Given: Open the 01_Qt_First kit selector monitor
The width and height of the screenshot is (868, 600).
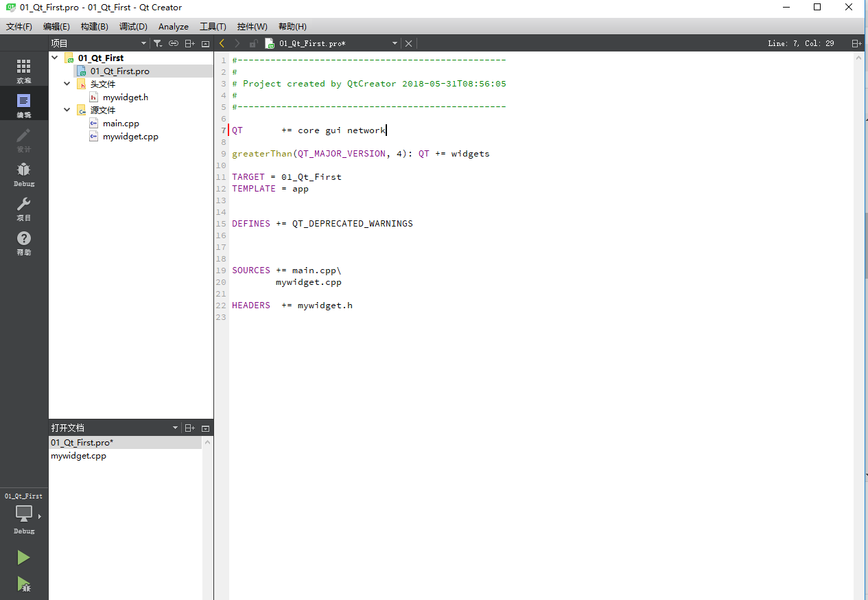Looking at the screenshot, I should pyautogui.click(x=24, y=514).
